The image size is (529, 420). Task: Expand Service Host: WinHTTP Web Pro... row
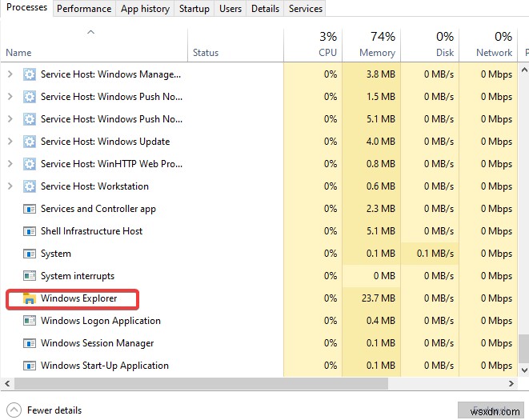(10, 164)
